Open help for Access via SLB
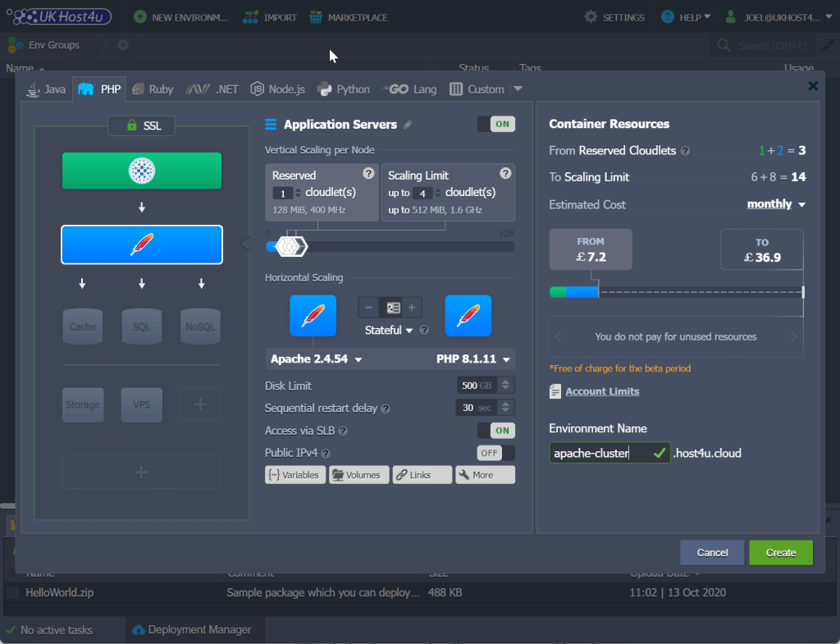Viewport: 840px width, 644px height. (x=343, y=431)
